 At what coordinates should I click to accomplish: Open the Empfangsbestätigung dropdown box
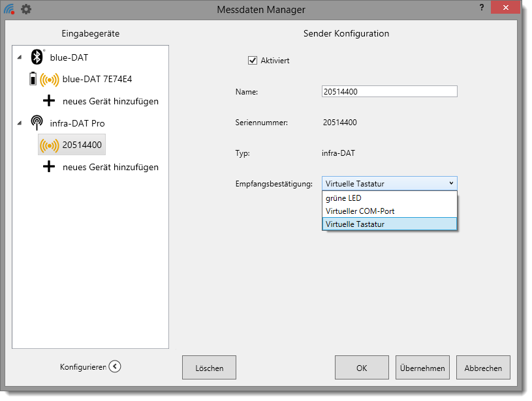pyautogui.click(x=389, y=183)
